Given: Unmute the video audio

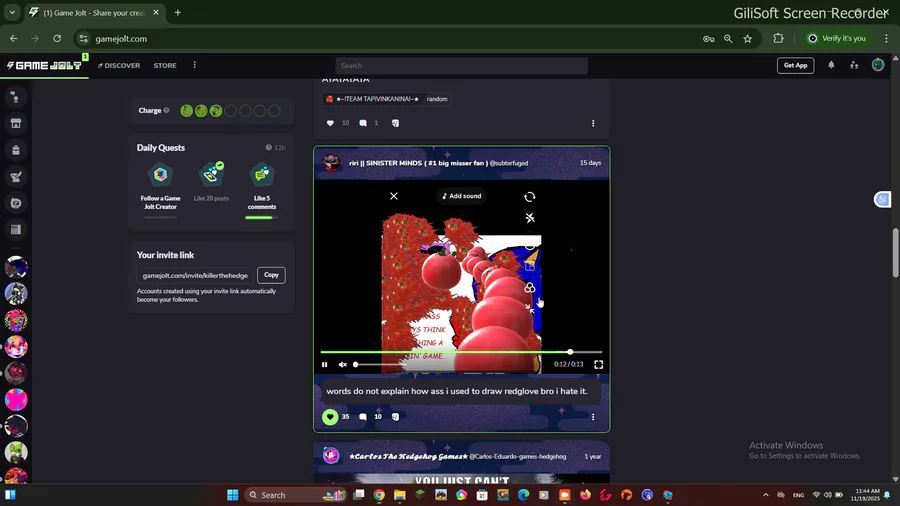Looking at the screenshot, I should [343, 364].
